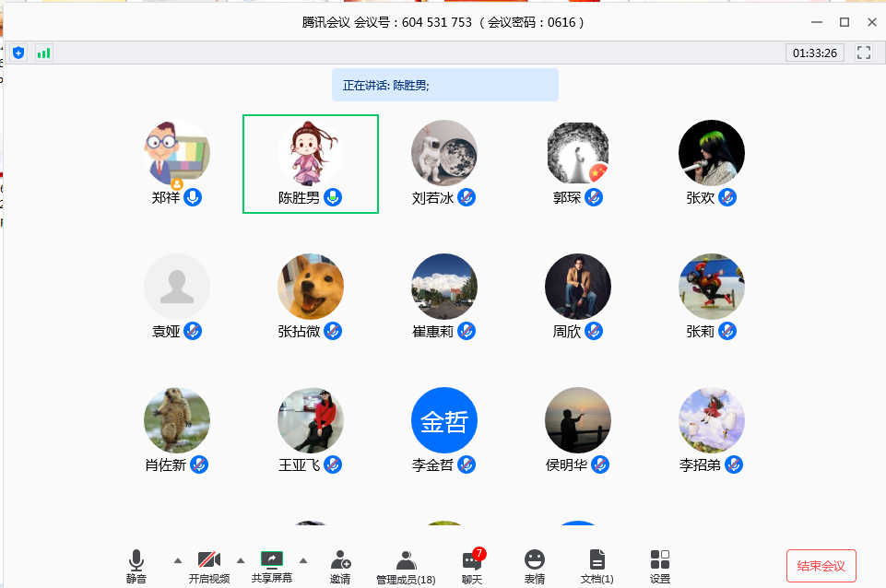The height and width of the screenshot is (588, 886).
Task: Open 文档(1) documents
Action: click(597, 567)
